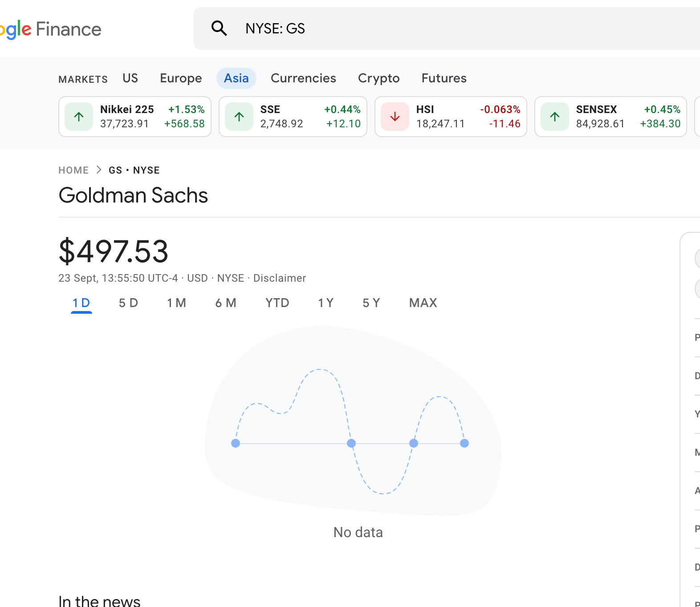Switch to the US markets tab
Screen dimensions: 700x607
(x=130, y=78)
